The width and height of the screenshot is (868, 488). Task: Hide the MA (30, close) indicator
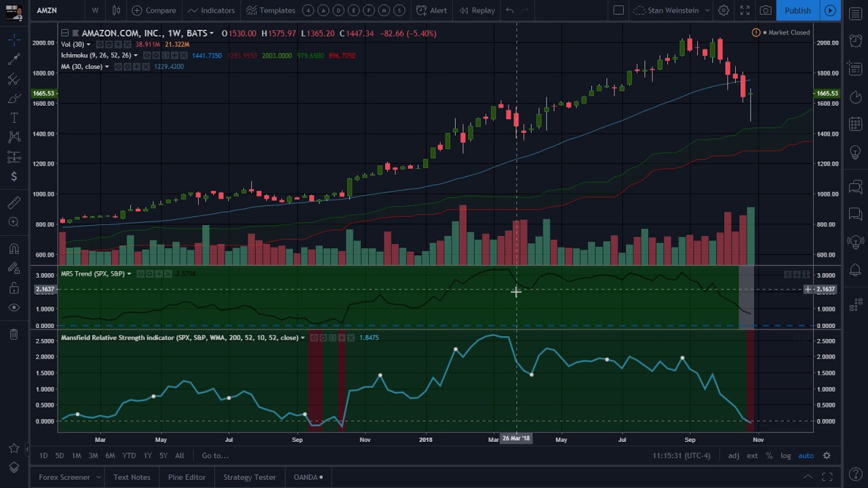pyautogui.click(x=117, y=66)
